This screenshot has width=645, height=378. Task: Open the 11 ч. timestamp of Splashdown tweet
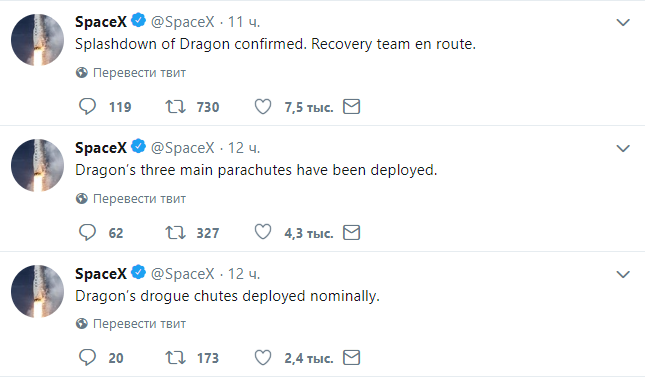244,22
